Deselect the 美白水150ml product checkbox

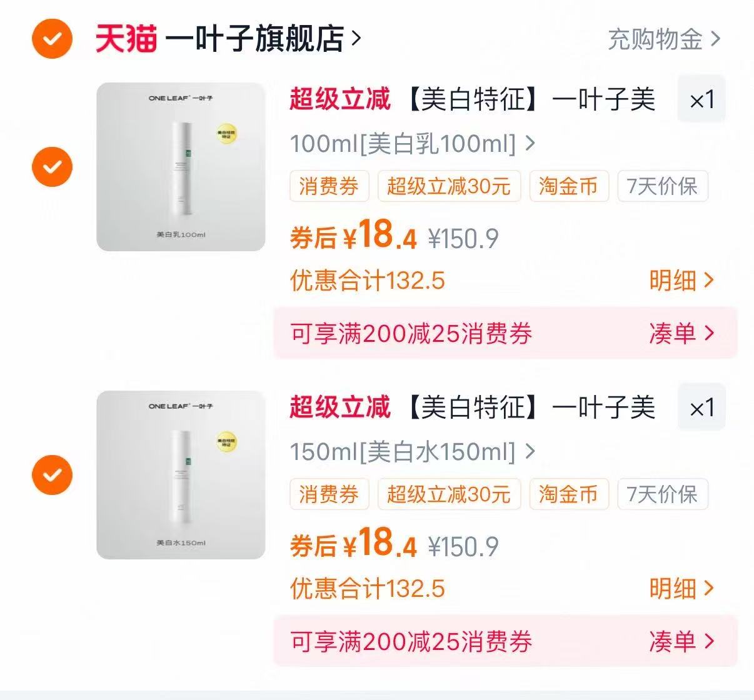[x=52, y=474]
